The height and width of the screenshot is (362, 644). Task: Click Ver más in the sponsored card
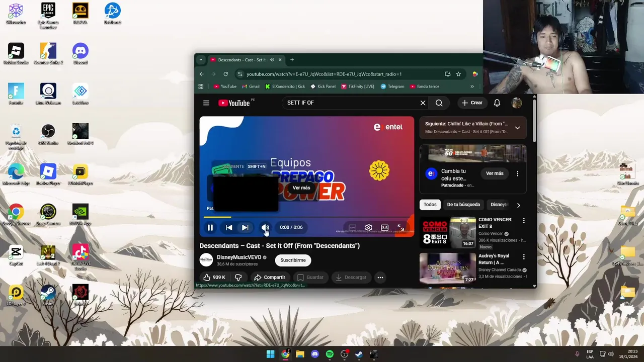tap(495, 173)
